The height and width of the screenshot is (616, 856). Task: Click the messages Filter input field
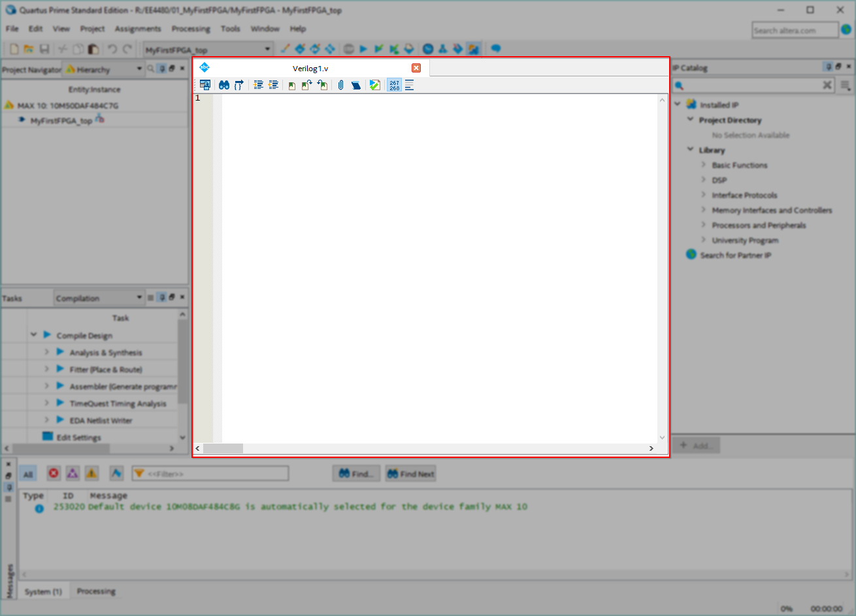pyautogui.click(x=216, y=474)
